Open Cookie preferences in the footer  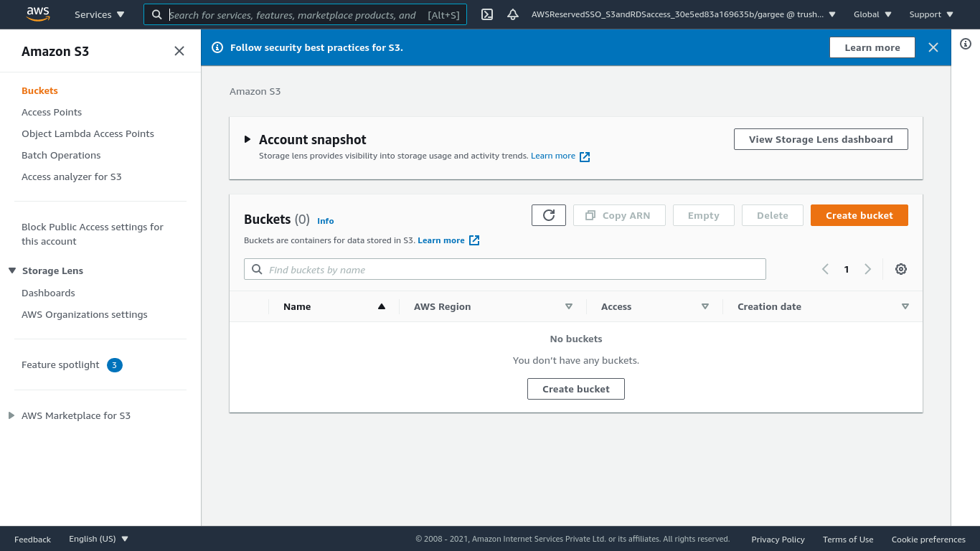928,540
